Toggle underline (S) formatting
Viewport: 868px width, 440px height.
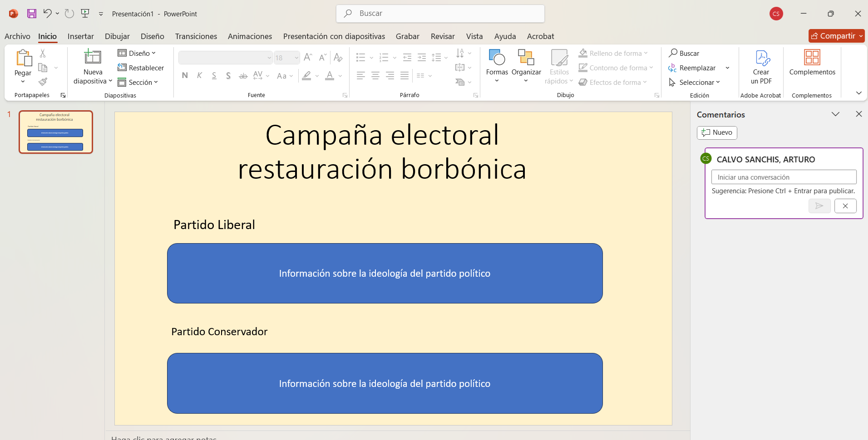coord(214,76)
